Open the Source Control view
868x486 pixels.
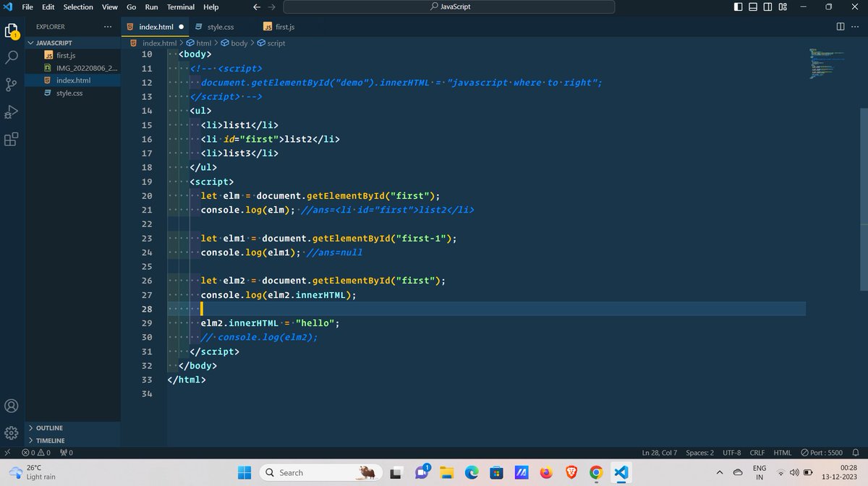point(12,84)
